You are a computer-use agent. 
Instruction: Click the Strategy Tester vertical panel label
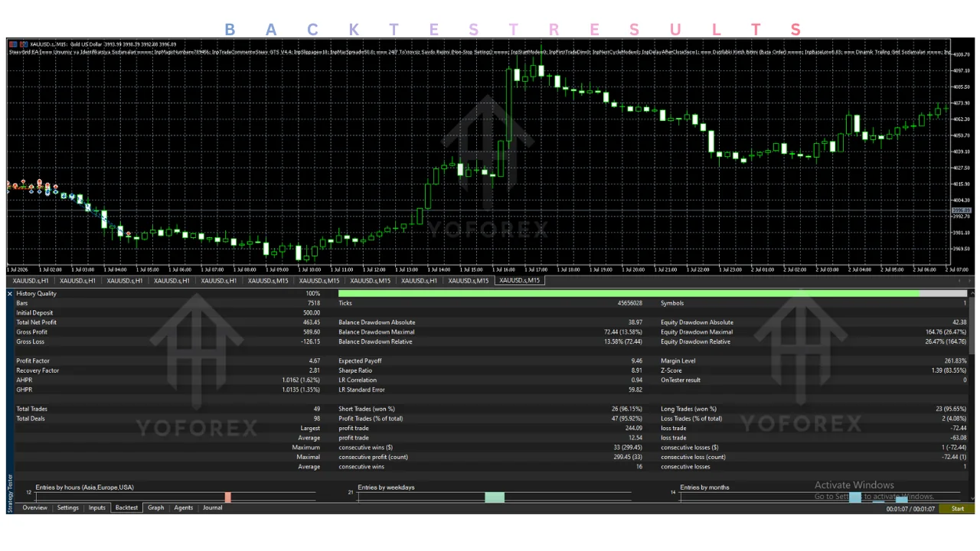10,492
